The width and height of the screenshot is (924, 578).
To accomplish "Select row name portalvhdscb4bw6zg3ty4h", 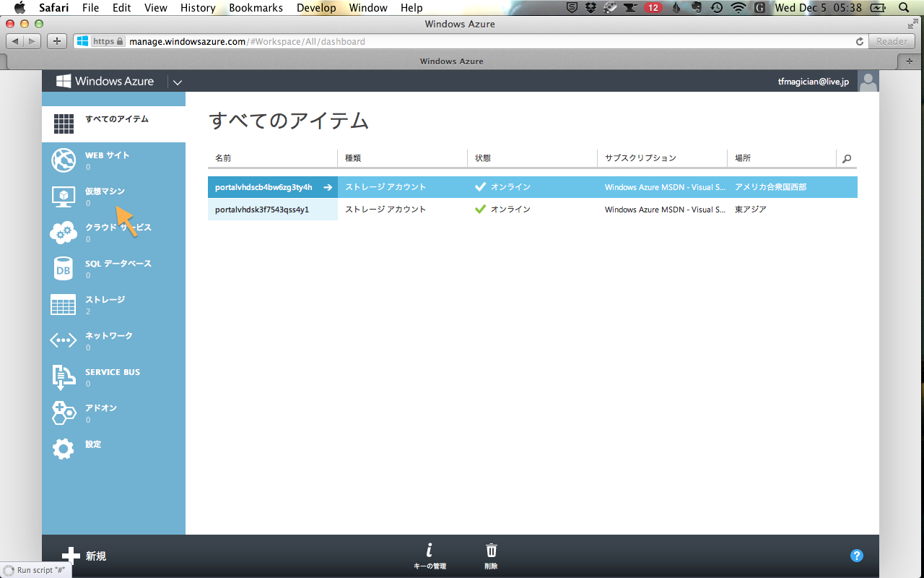I will click(263, 187).
